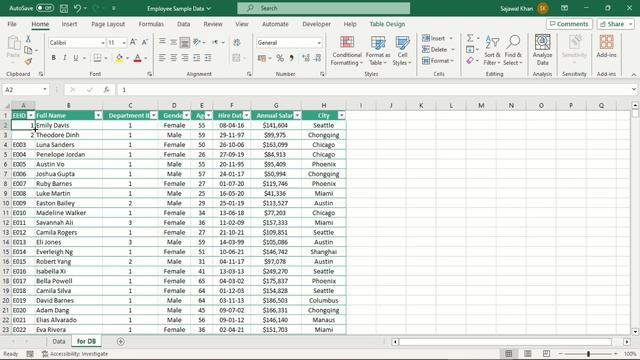Click the Insert Function fx icon
The height and width of the screenshot is (360, 640).
point(106,89)
